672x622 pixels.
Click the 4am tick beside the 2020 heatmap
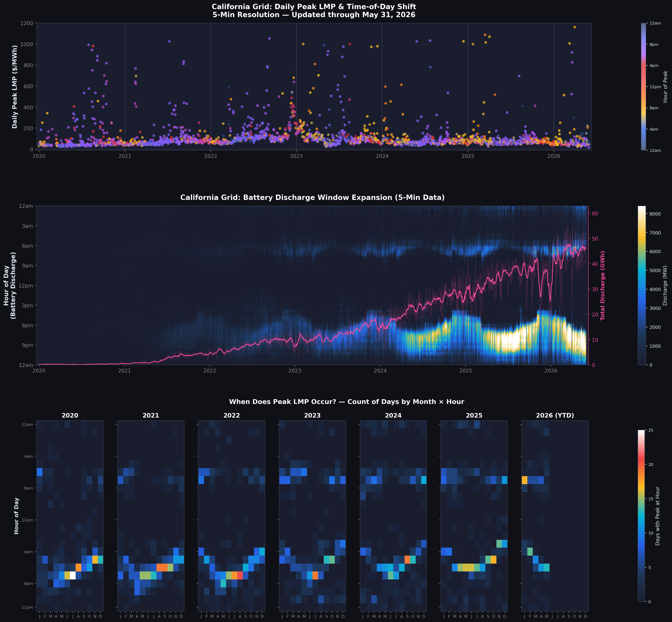coord(29,456)
